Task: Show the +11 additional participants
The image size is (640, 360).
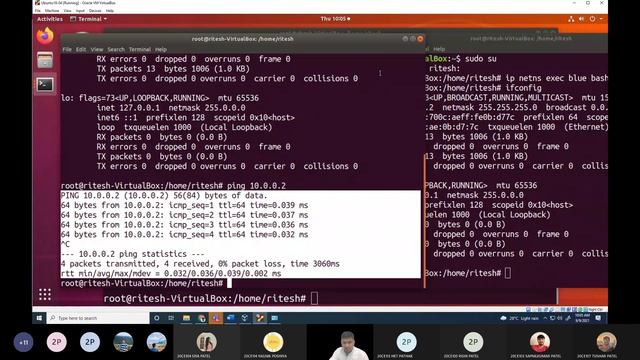Action: (x=23, y=342)
